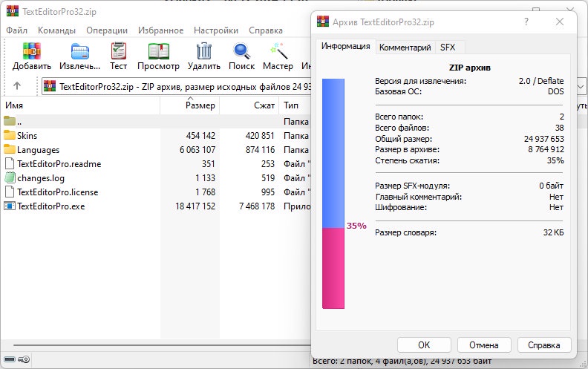588x369 pixels.
Task: Click the Удалить (Delete) trash icon
Action: click(x=204, y=50)
